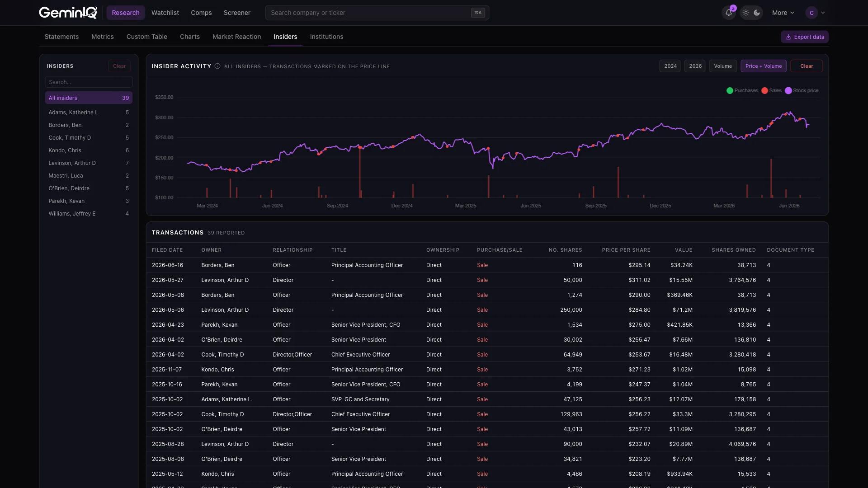Viewport: 868px width, 488px height.
Task: Click the GeminIQ logo
Action: tap(68, 13)
